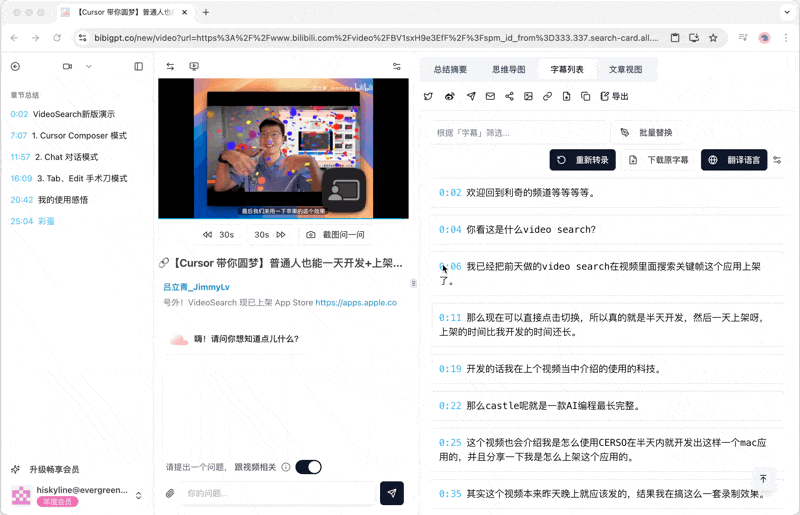This screenshot has width=800, height=515.
Task: Toggle the sidebar panel layout icon
Action: pos(139,66)
